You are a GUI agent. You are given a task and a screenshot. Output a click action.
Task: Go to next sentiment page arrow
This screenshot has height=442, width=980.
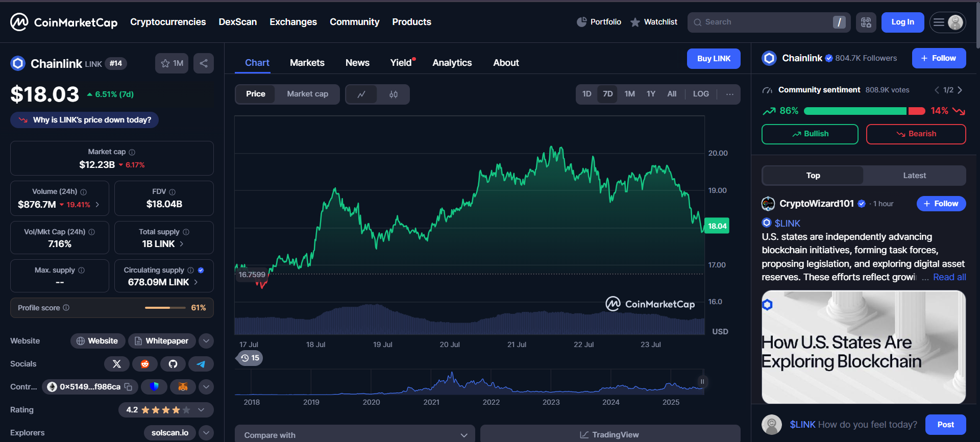click(960, 90)
